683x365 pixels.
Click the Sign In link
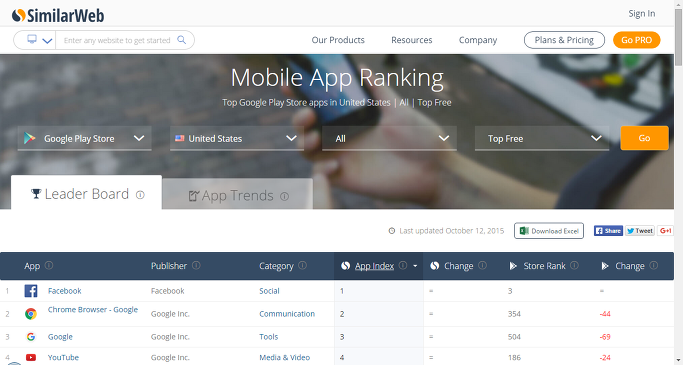click(642, 14)
